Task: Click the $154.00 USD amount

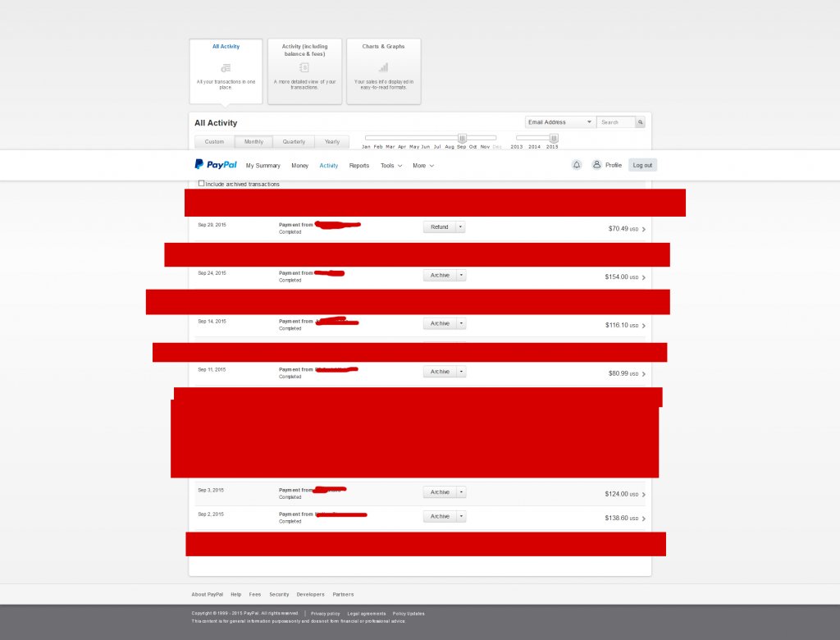Action: click(622, 277)
